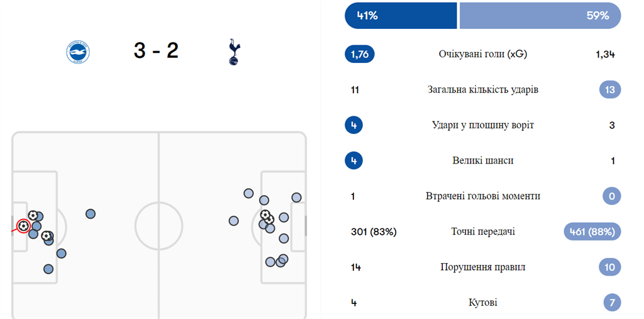Select the lowest shot dot in left penalty area
This screenshot has width=644, height=319.
pyautogui.click(x=48, y=269)
